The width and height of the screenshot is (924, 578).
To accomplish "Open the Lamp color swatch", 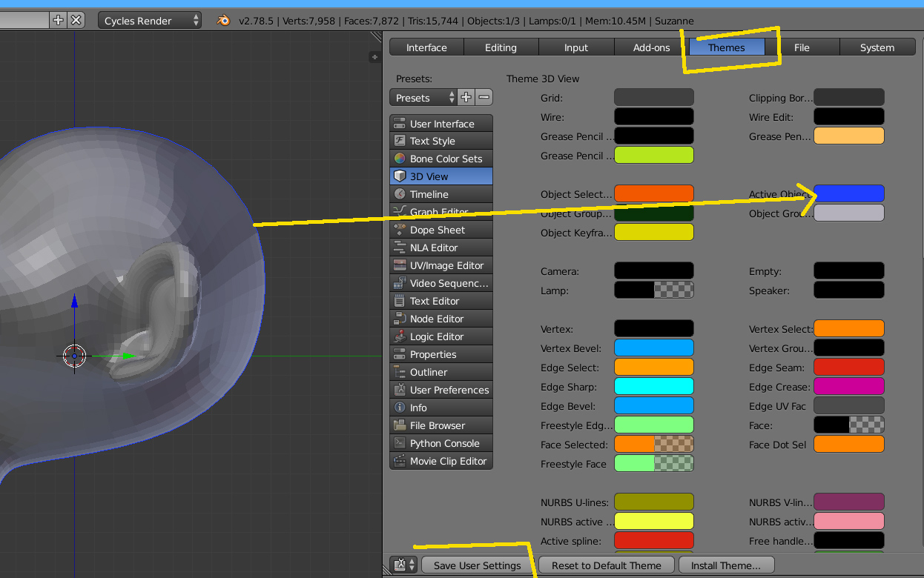I will (654, 290).
